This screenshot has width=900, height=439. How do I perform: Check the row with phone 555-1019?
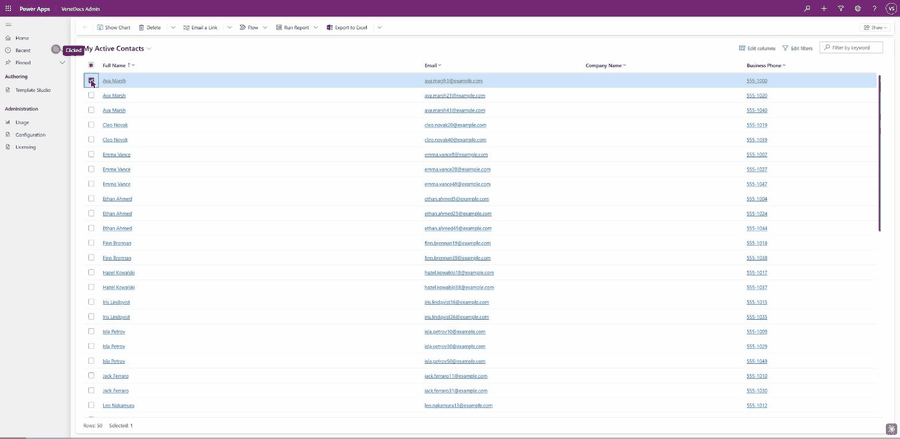91,125
